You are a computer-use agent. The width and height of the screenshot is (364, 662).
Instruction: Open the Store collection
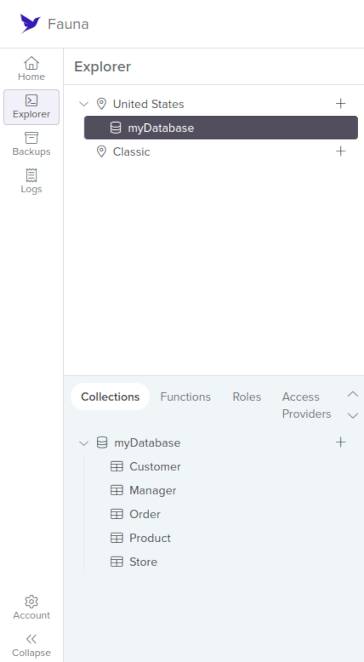[143, 562]
